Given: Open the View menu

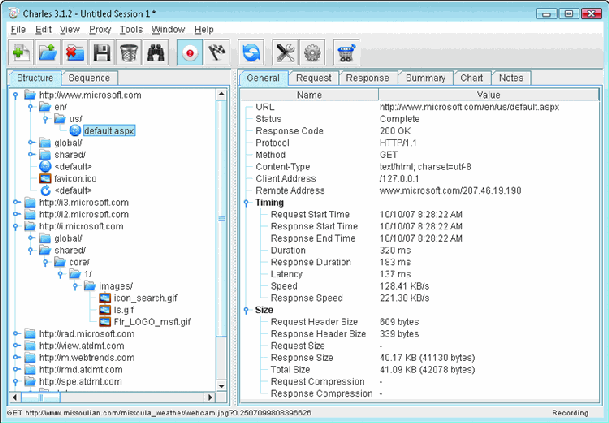Looking at the screenshot, I should tap(70, 30).
